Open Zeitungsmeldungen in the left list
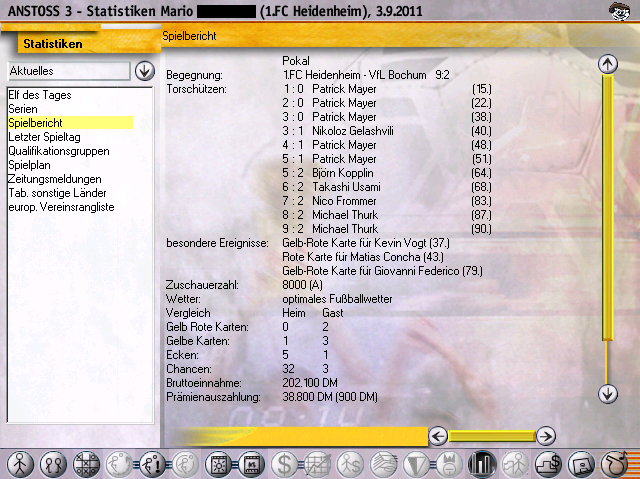This screenshot has width=640, height=479. pos(55,179)
